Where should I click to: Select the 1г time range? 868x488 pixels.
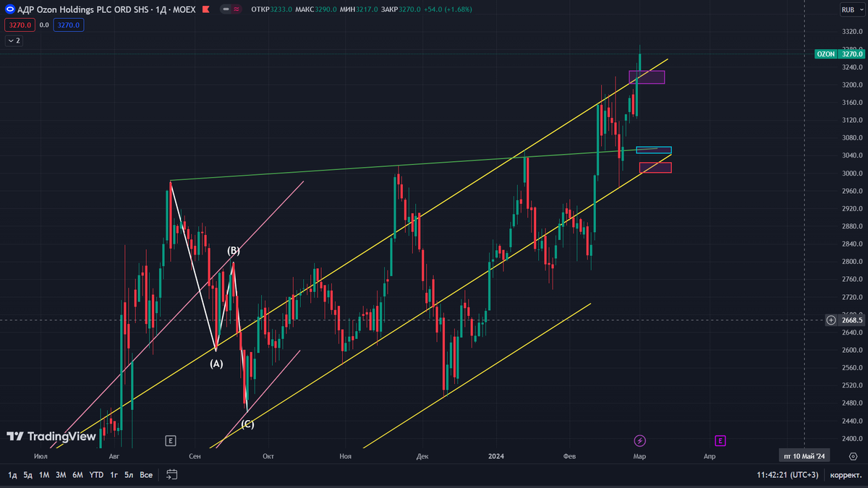tap(114, 475)
